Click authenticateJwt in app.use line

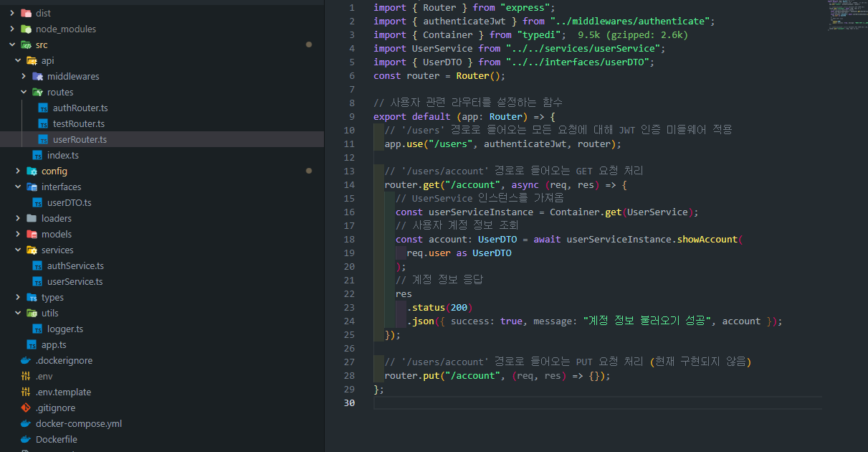coord(525,143)
